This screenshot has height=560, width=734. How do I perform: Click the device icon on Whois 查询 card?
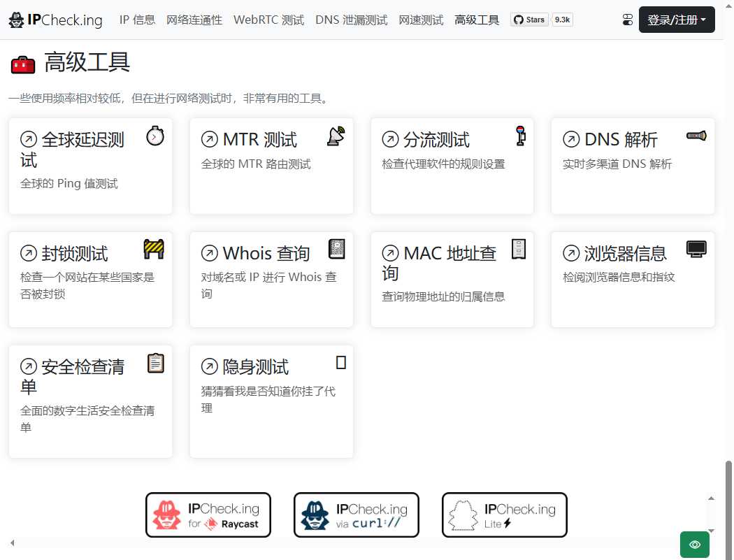336,248
